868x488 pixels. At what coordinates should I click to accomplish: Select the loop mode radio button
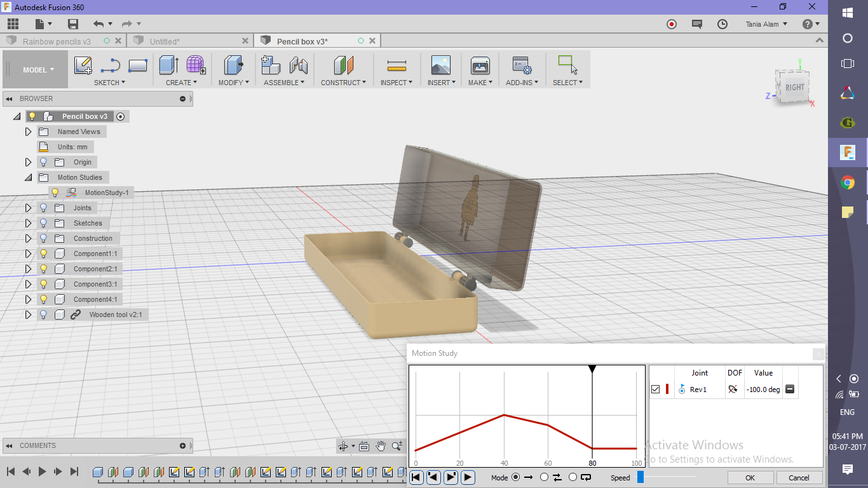(573, 477)
